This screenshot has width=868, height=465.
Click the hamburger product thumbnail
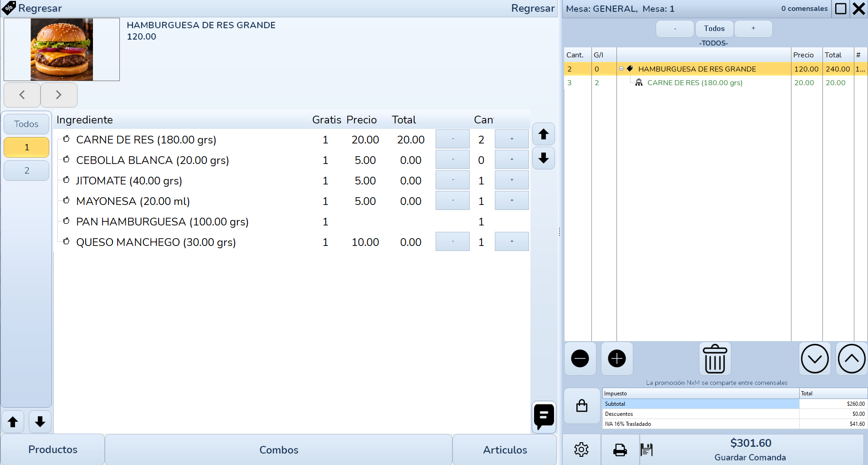[62, 50]
